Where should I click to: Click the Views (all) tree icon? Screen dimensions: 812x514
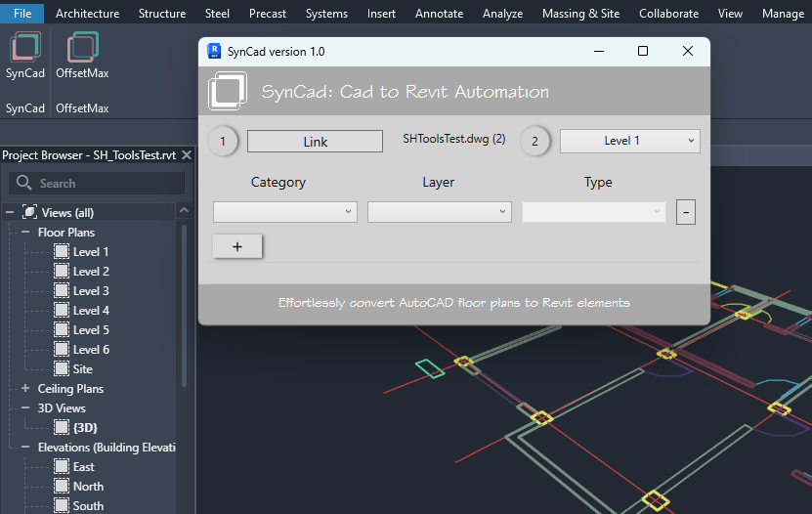[x=29, y=212]
